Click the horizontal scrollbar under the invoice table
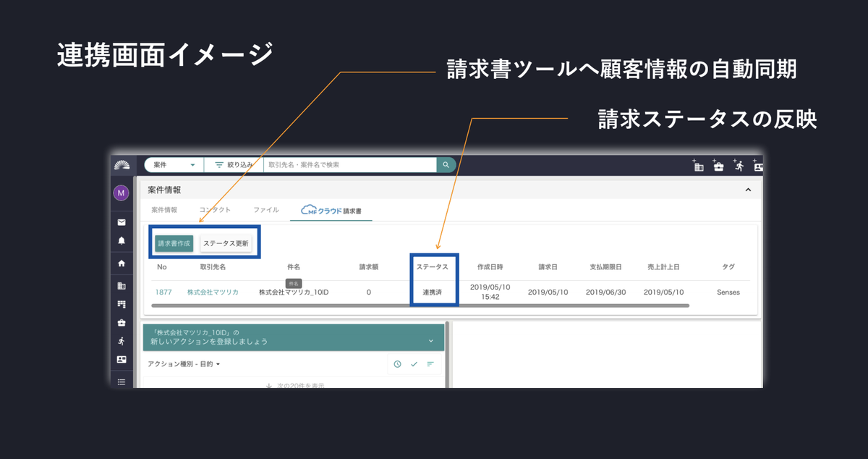Screen dimensions: 868x459 [420, 306]
